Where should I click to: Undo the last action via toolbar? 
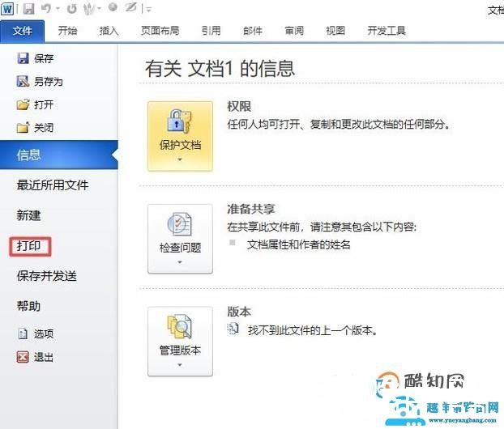[46, 8]
